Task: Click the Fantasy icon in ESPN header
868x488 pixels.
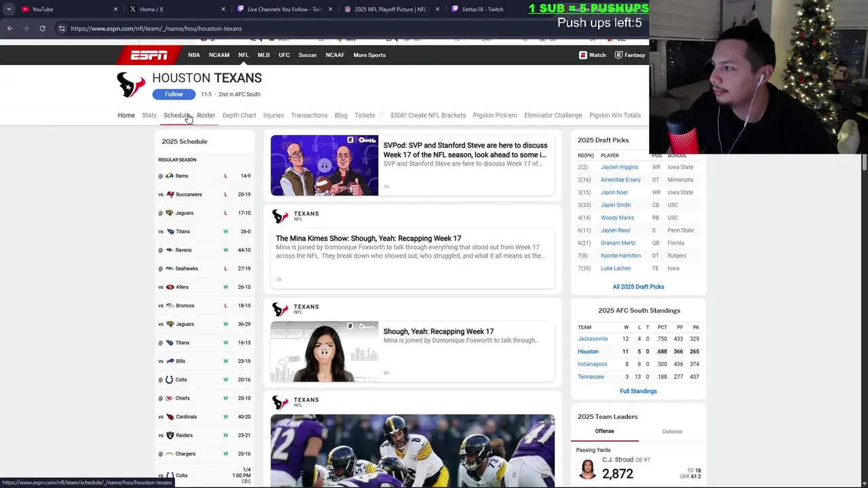Action: click(x=618, y=55)
